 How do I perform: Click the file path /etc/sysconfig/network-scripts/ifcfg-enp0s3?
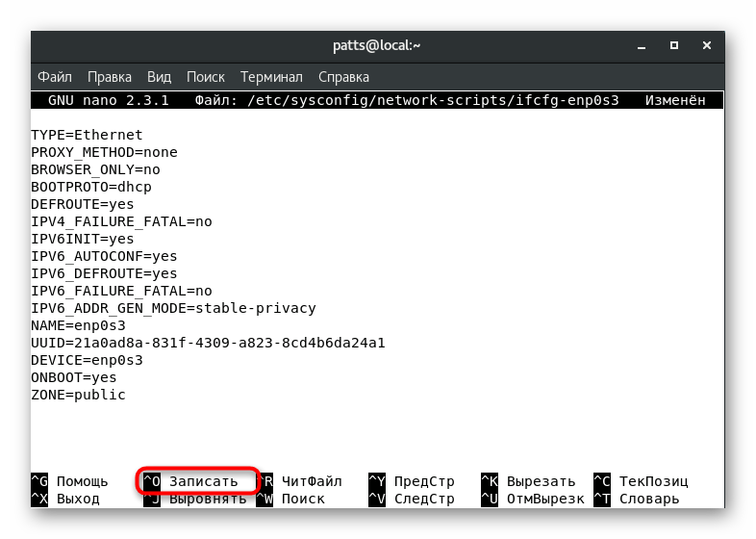pyautogui.click(x=433, y=100)
